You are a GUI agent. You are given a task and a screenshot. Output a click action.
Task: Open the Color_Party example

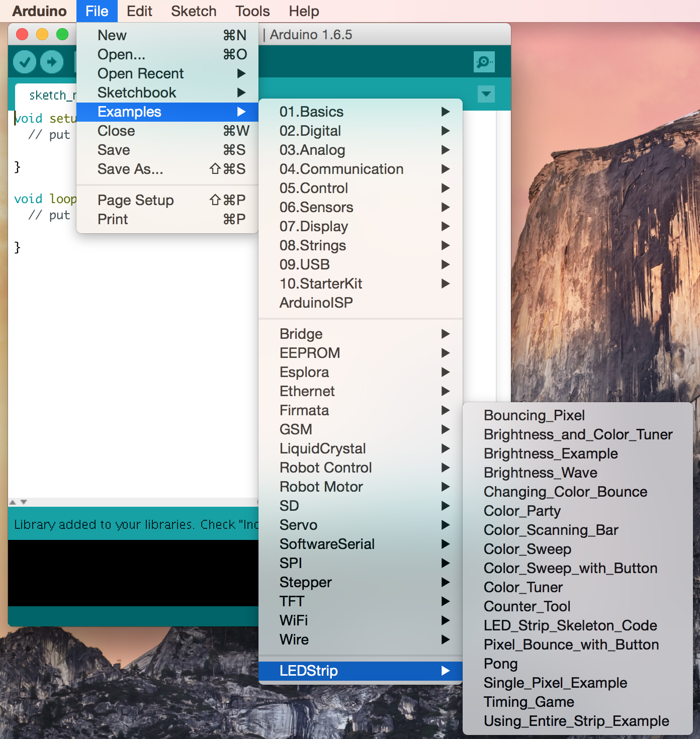(578, 511)
